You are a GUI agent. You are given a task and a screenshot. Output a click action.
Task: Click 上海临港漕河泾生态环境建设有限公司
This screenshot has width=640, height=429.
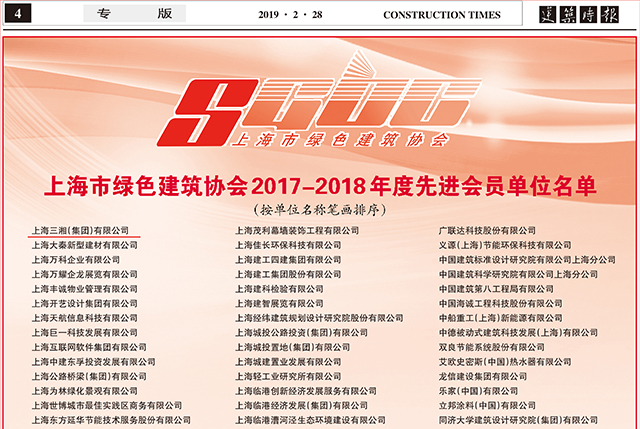click(310, 420)
